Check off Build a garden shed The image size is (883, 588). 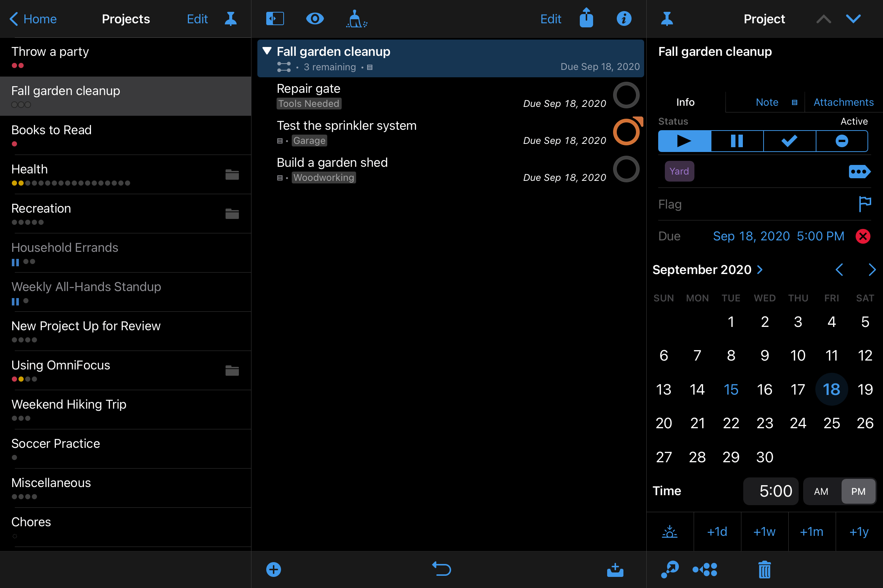[626, 169]
